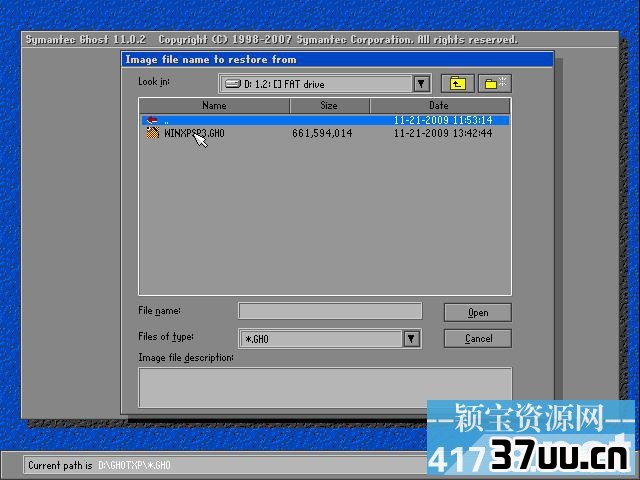640x480 pixels.
Task: Sort by the Size column header
Action: (329, 106)
